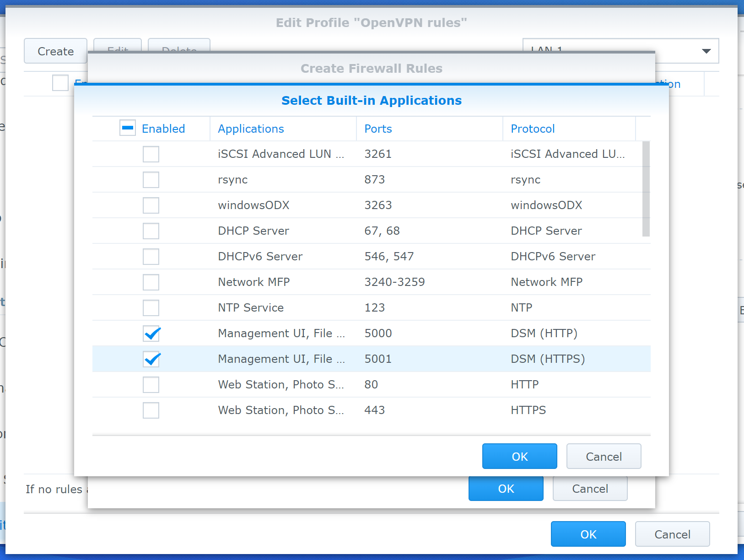This screenshot has width=744, height=560.
Task: Click the application list vertical scrollbar
Action: (646, 188)
